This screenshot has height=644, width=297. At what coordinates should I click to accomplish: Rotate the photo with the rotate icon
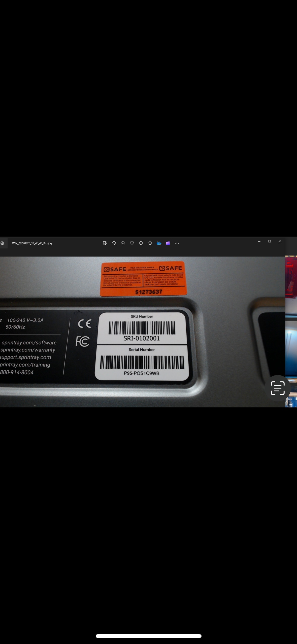[x=114, y=243]
